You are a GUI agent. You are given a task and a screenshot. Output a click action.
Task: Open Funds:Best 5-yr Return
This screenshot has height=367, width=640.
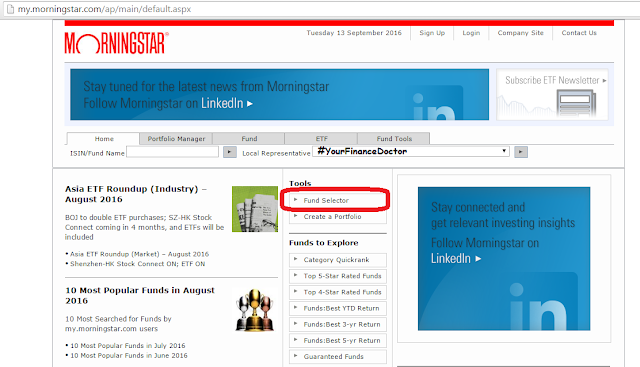pos(338,341)
